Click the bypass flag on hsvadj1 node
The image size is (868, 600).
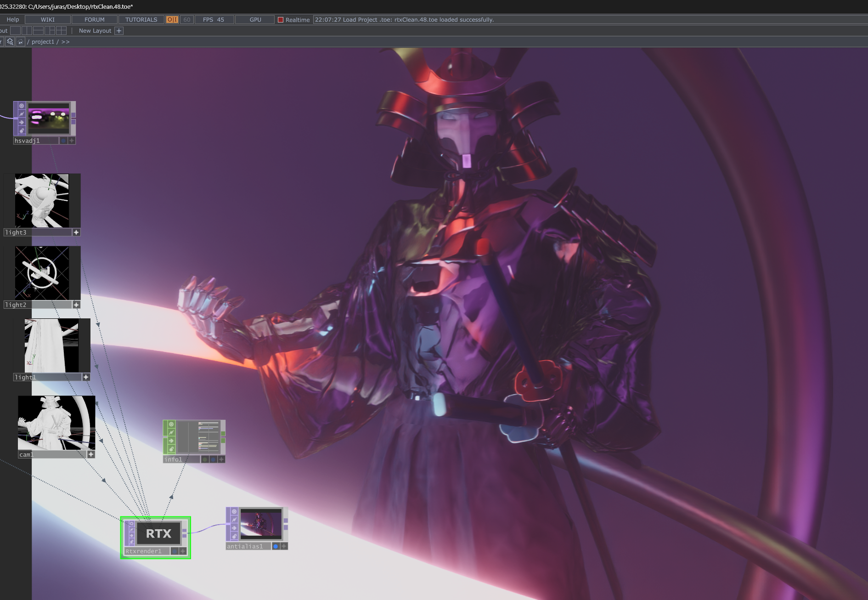[x=22, y=114]
